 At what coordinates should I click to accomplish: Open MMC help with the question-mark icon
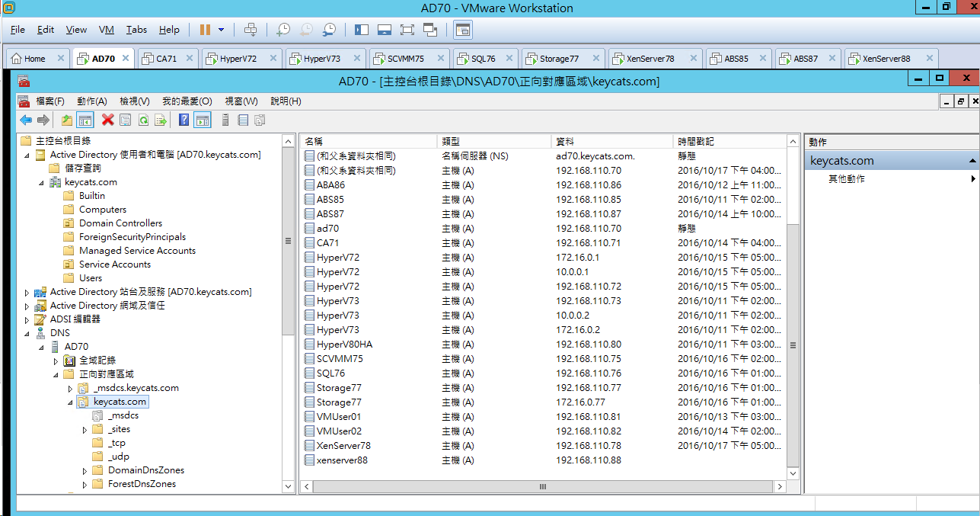tap(184, 120)
